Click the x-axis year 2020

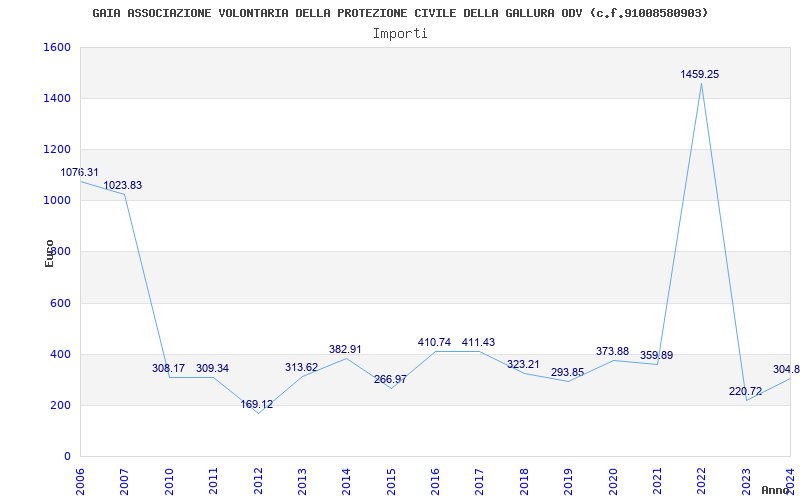click(613, 481)
